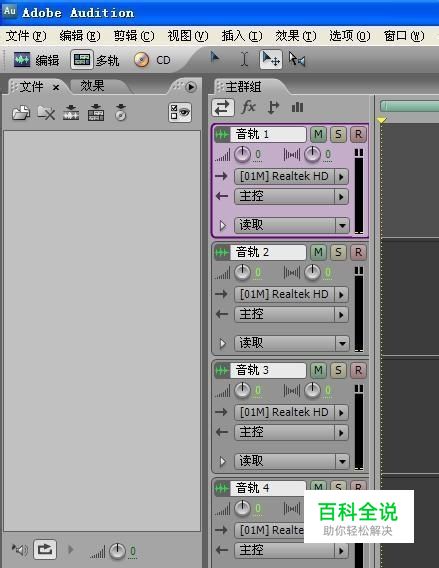Open CD view disc icon
Viewport: 439px width, 568px height.
[142, 60]
